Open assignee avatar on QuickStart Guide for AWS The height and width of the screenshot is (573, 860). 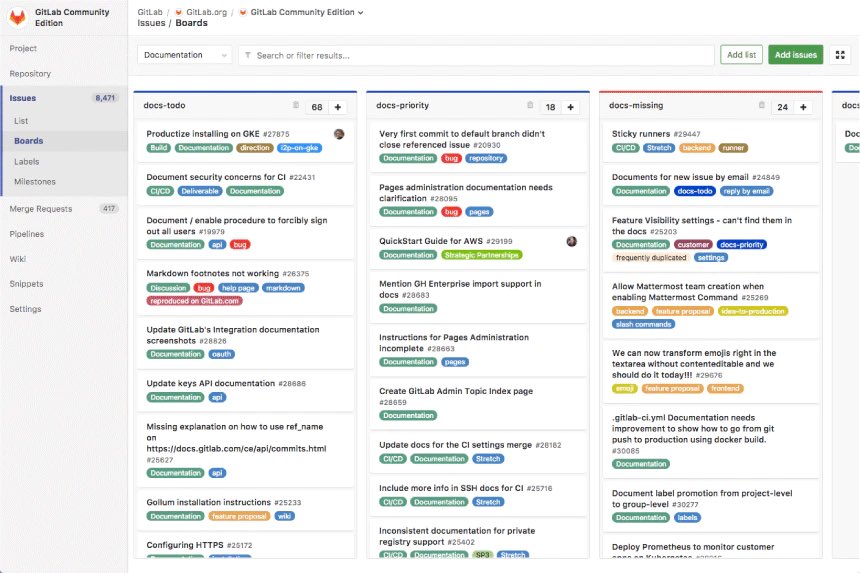572,242
